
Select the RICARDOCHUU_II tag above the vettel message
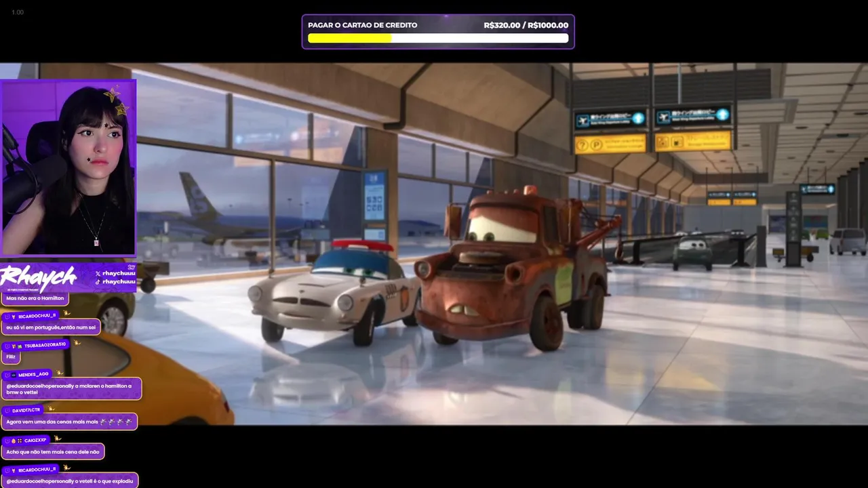tap(31, 470)
